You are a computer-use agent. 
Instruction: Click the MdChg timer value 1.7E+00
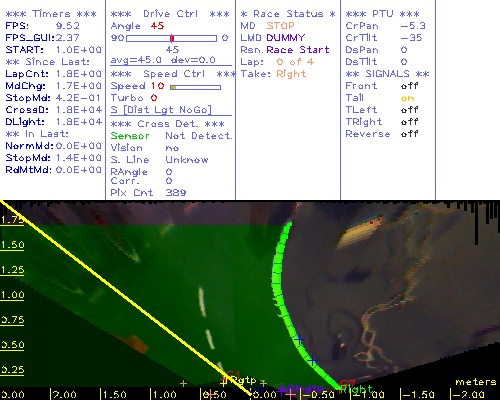79,86
